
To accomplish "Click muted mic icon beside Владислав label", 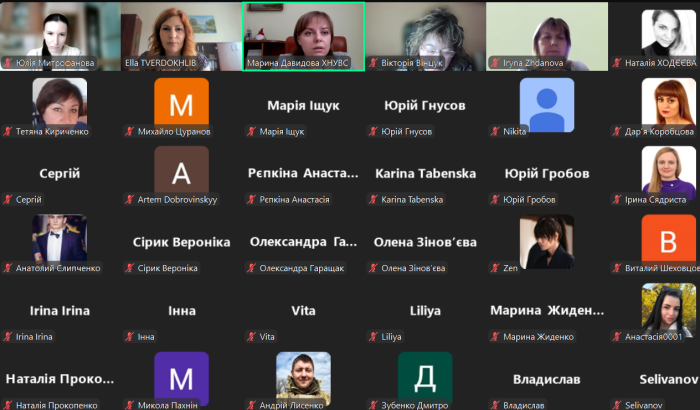I will tap(494, 405).
